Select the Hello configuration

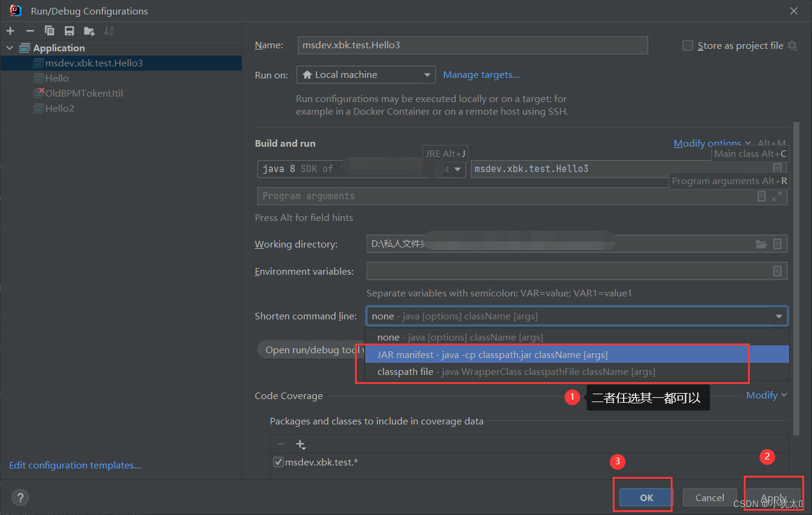[x=121, y=78]
